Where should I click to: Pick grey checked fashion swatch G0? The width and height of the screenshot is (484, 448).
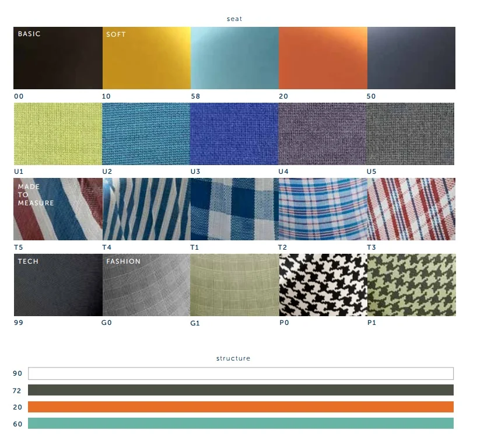click(x=146, y=285)
